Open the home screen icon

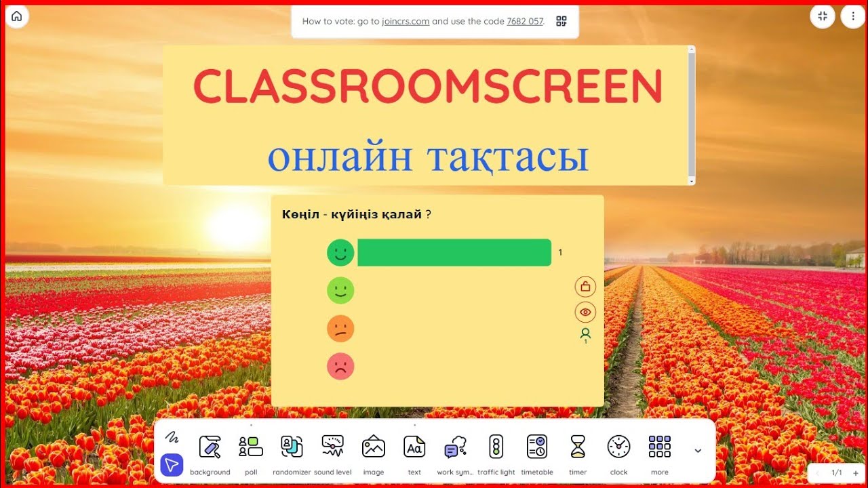pos(17,16)
